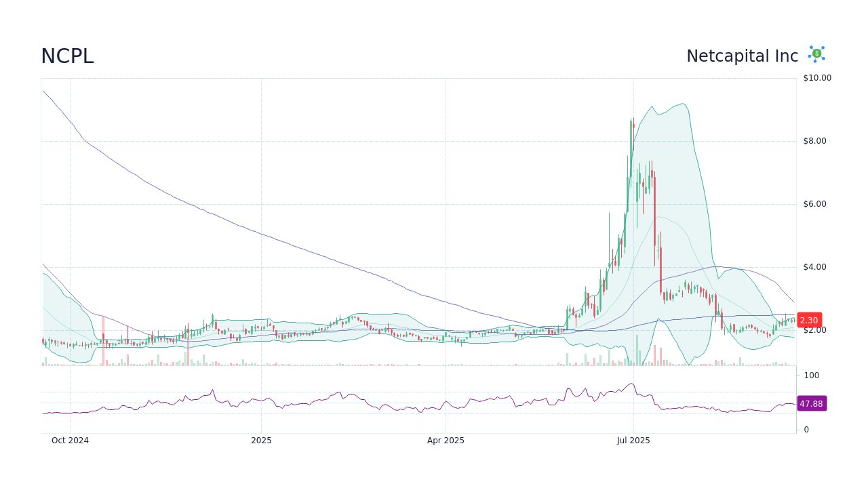The height and width of the screenshot is (488, 868).
Task: Select the Apr 2025 axis label
Action: click(446, 440)
